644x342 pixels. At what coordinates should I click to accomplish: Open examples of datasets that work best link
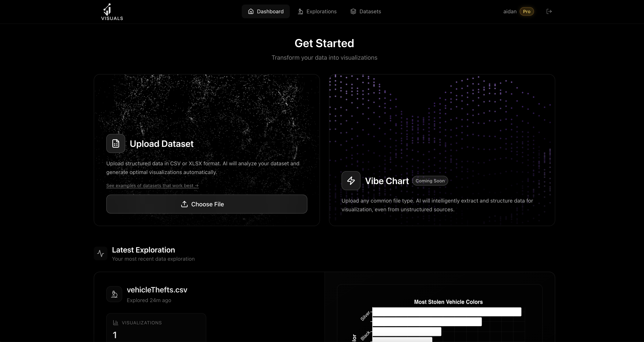[152, 185]
